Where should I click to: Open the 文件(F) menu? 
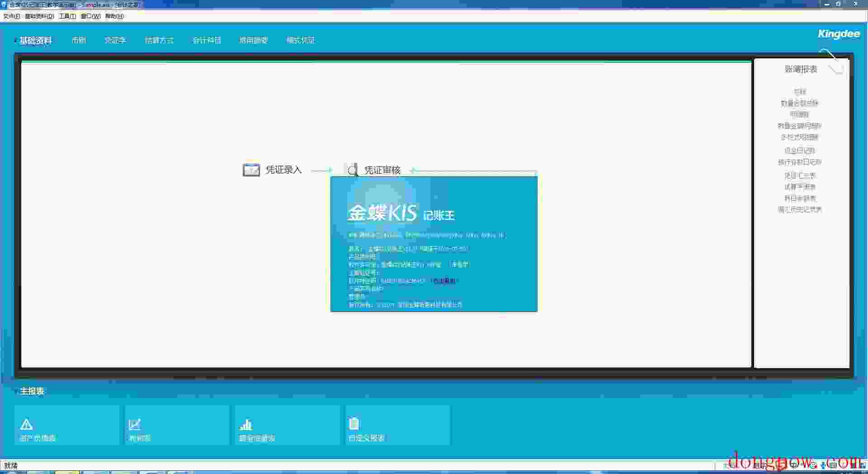tap(12, 16)
